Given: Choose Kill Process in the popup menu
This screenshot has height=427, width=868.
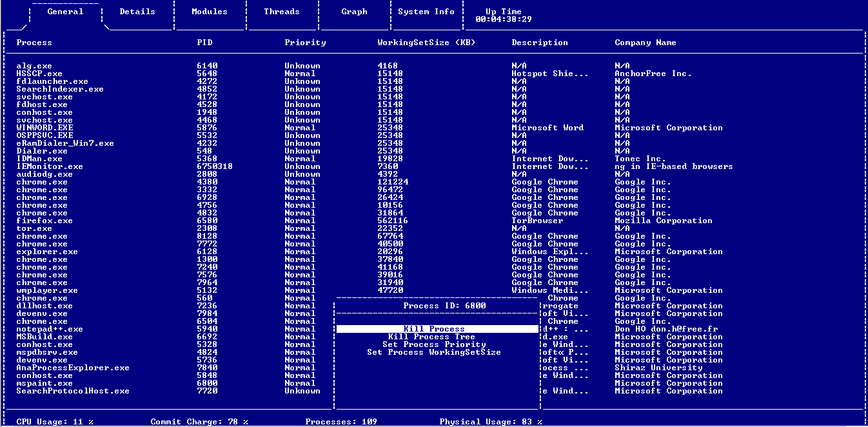Looking at the screenshot, I should [x=437, y=329].
